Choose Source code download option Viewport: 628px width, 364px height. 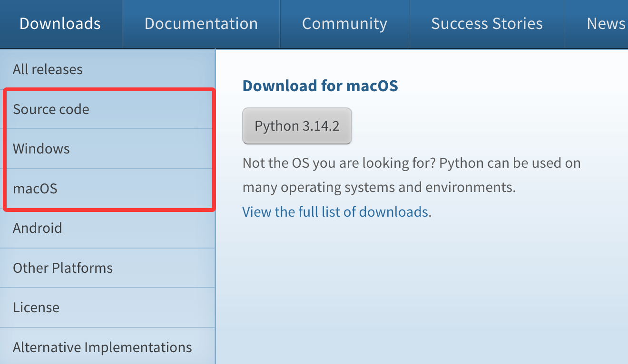pyautogui.click(x=51, y=109)
